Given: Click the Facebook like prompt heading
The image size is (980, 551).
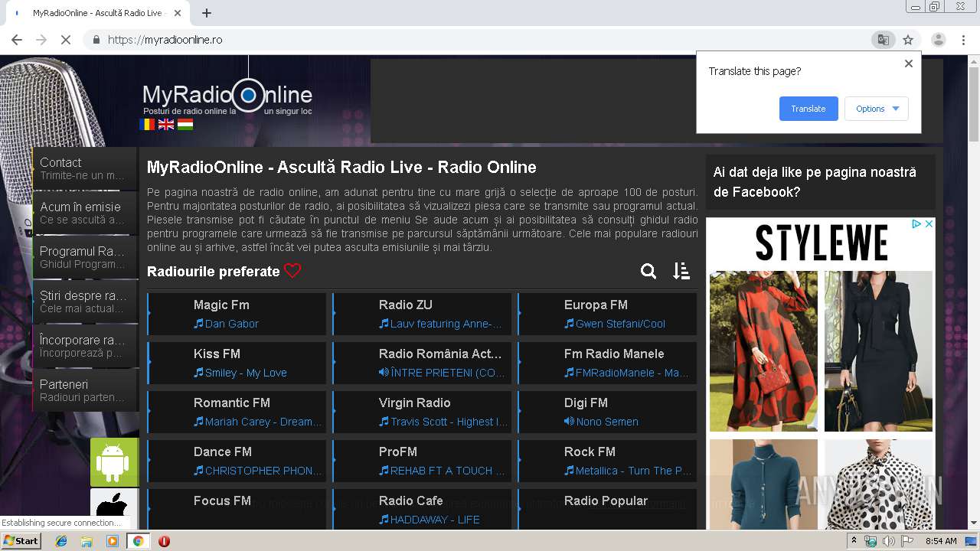Looking at the screenshot, I should pos(815,182).
